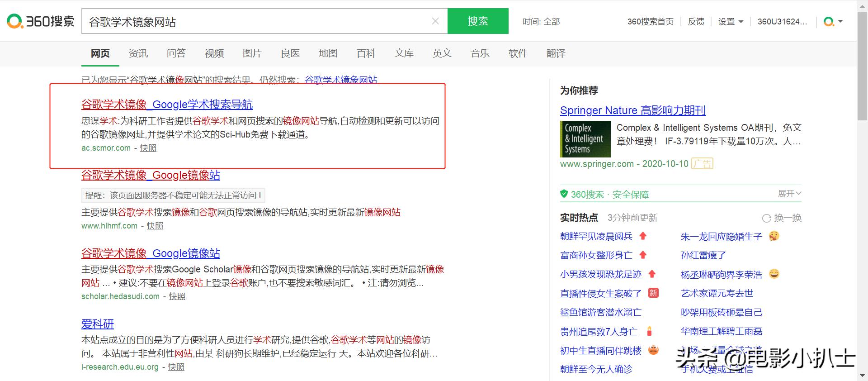
Task: Click the Complex & Intelligent Systems thumbnail
Action: point(585,139)
